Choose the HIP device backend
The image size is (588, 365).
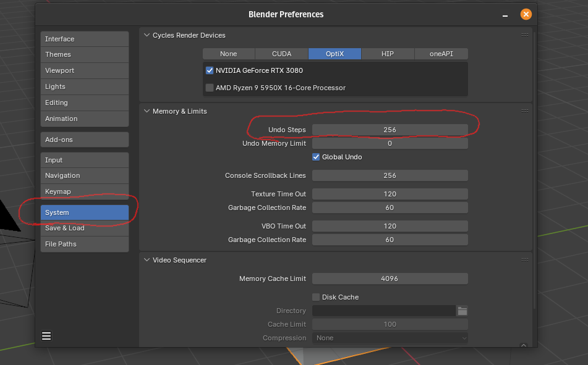[x=387, y=54]
